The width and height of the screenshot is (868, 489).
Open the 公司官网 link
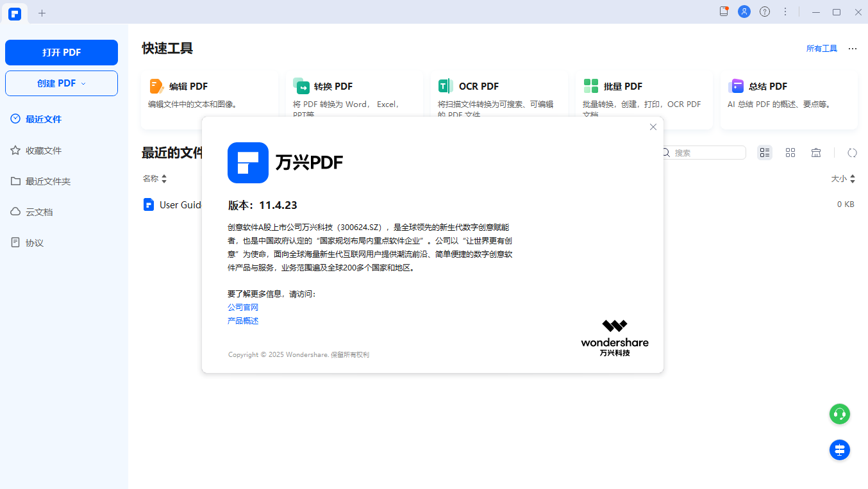[243, 308]
